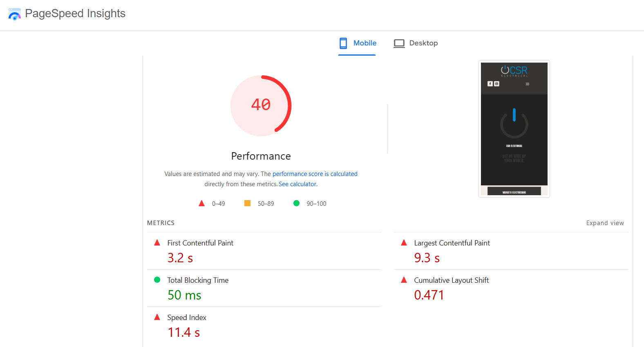Click the mobile phone icon in tabs
This screenshot has height=347, width=644.
click(x=343, y=43)
